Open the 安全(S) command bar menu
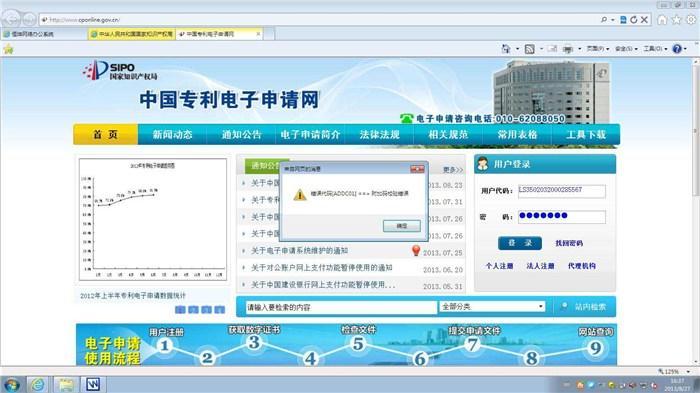This screenshot has height=393, width=700. coord(626,49)
